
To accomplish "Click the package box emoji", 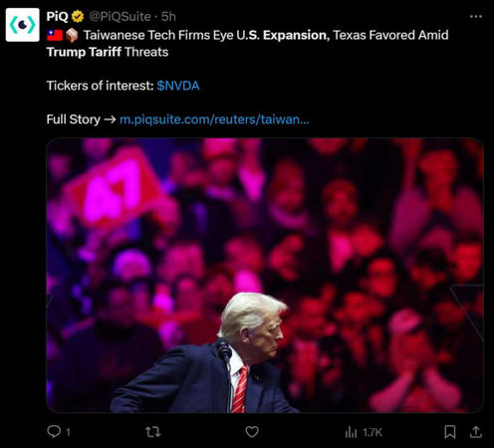I will coord(72,35).
